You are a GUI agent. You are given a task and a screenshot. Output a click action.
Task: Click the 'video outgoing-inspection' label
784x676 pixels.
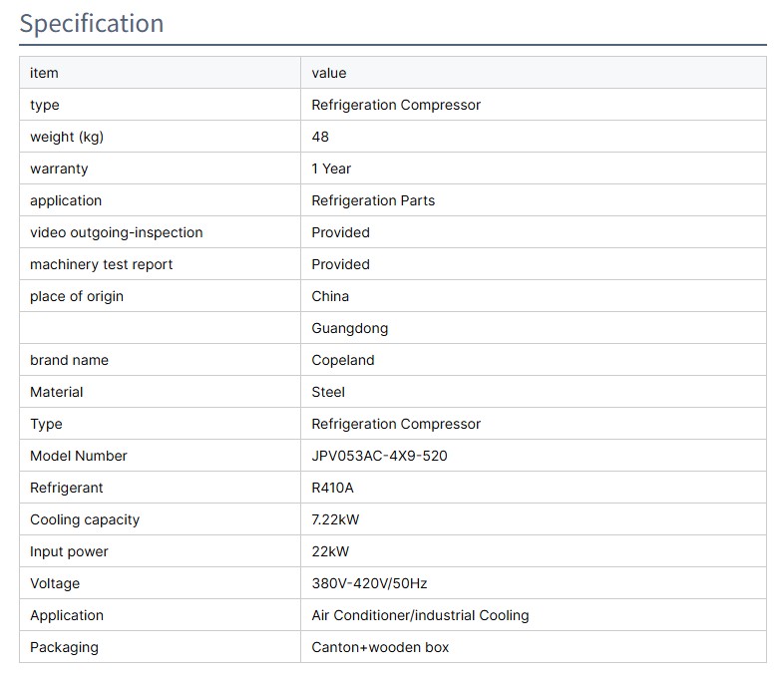(x=116, y=232)
